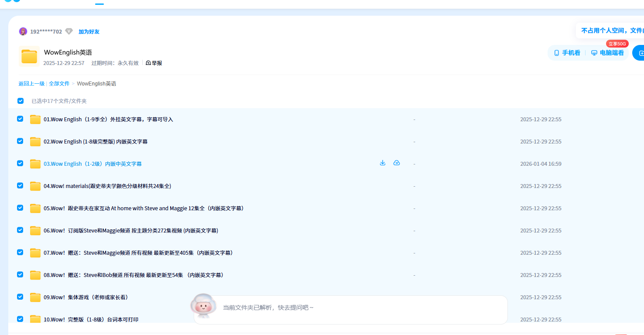The width and height of the screenshot is (644, 335).
Task: Click the phone icon beside 手机看
Action: pos(556,53)
